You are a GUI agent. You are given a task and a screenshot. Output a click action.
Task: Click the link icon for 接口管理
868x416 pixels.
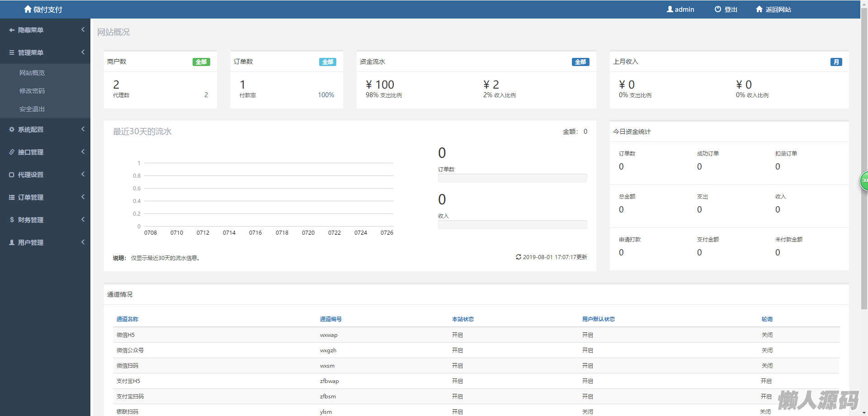[12, 152]
